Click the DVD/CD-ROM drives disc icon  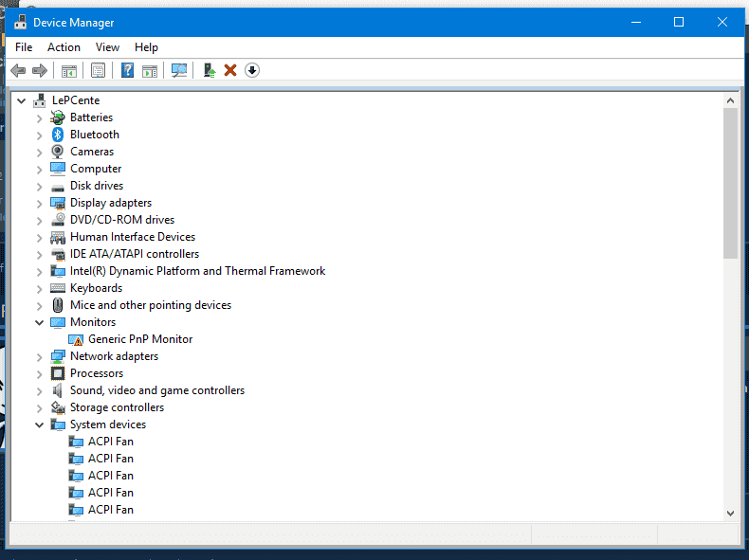[58, 220]
